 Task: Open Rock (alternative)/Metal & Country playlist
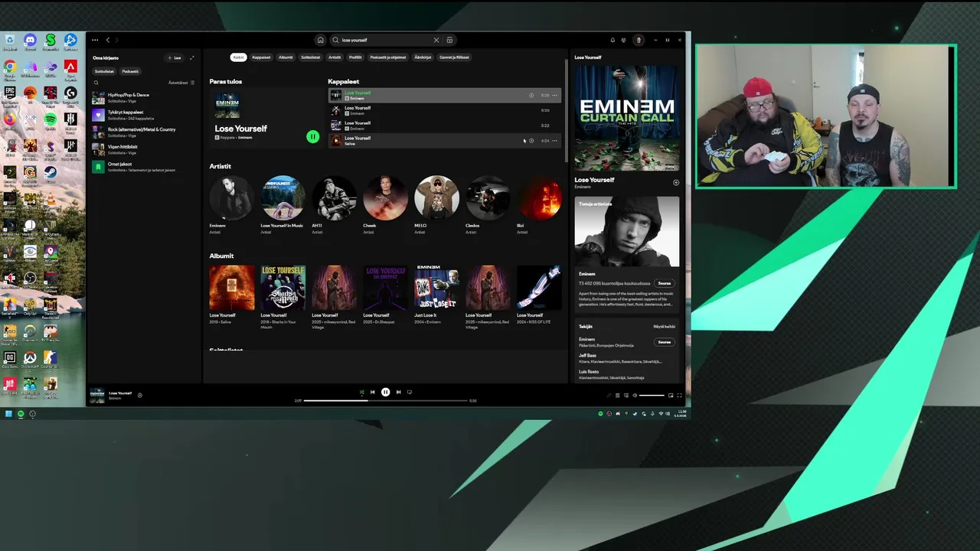144,132
